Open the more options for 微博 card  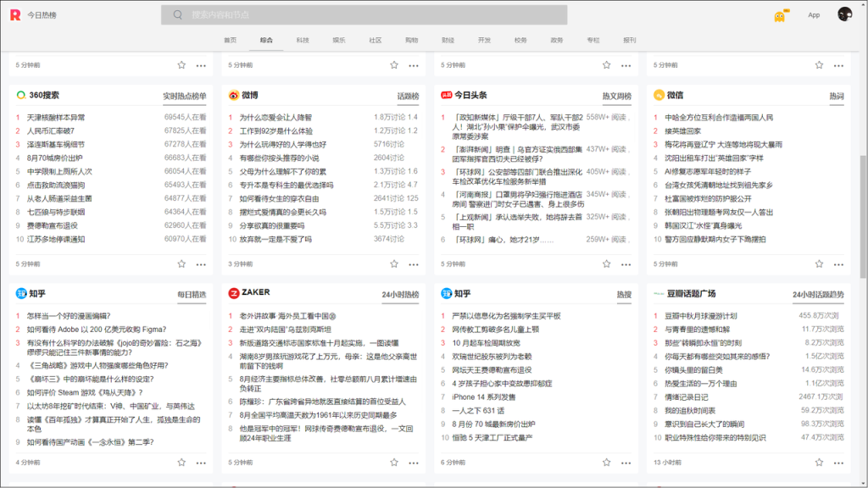(414, 264)
